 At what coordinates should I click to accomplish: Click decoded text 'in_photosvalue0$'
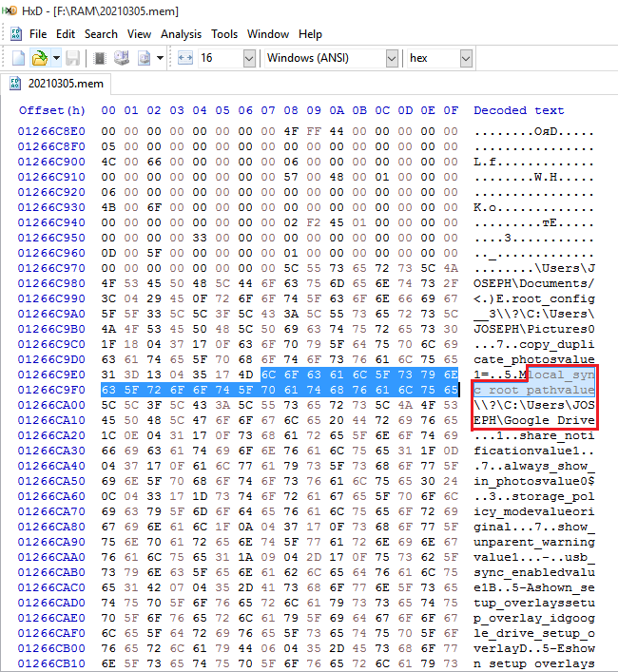pos(534,481)
